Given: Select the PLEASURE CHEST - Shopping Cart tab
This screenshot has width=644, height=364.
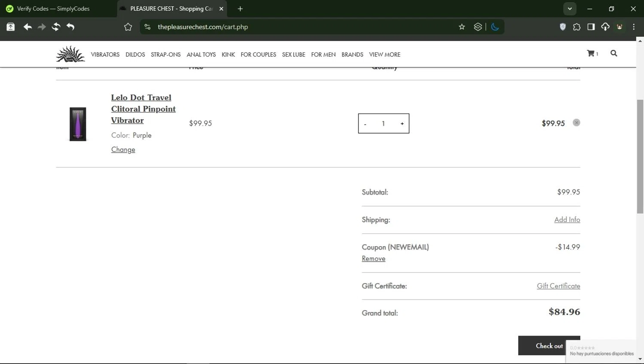Looking at the screenshot, I should [172, 9].
